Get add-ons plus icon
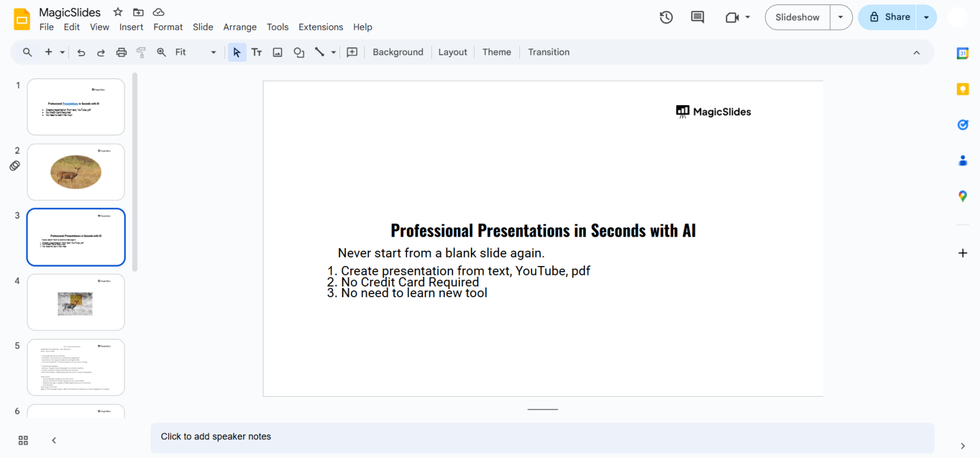 [x=963, y=253]
